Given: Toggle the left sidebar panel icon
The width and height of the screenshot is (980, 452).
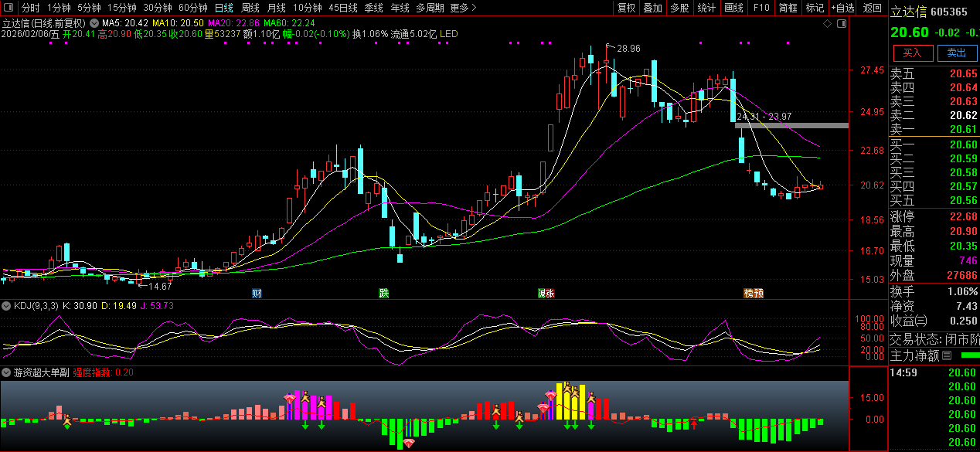Looking at the screenshot, I should (7, 8).
